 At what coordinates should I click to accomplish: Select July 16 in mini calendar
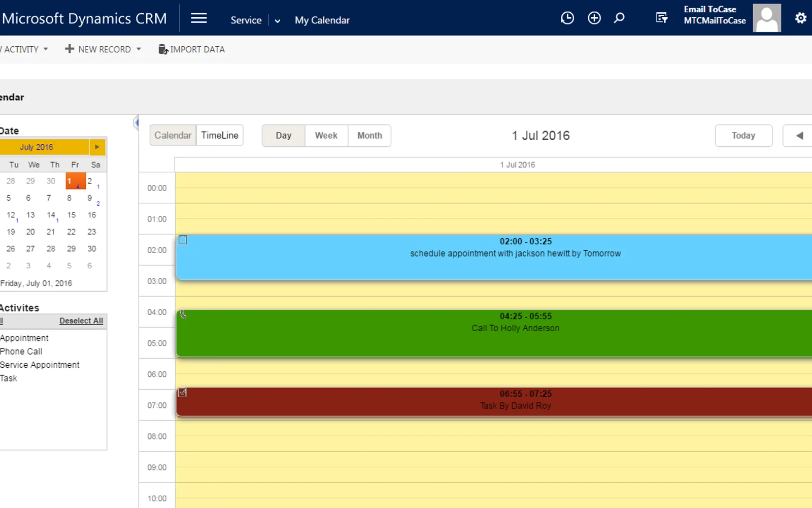coord(92,215)
